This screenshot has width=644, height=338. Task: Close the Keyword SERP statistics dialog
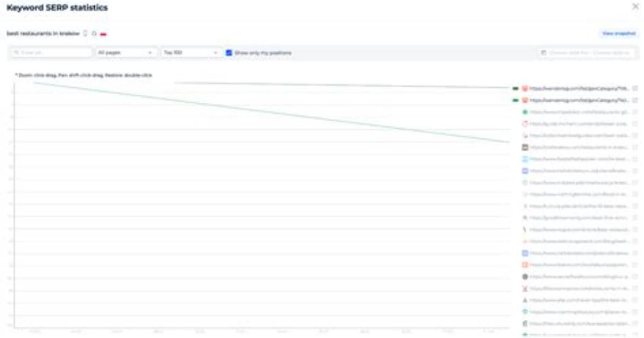[x=635, y=6]
